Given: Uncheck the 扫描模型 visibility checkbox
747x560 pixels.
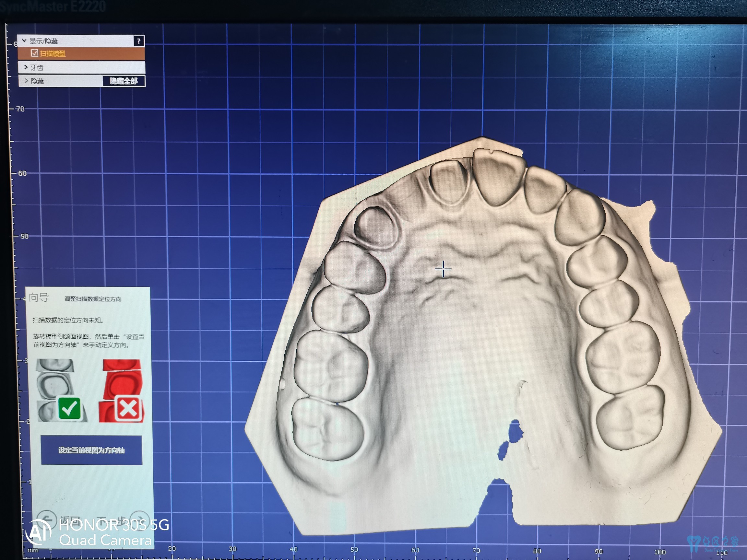Looking at the screenshot, I should 34,53.
